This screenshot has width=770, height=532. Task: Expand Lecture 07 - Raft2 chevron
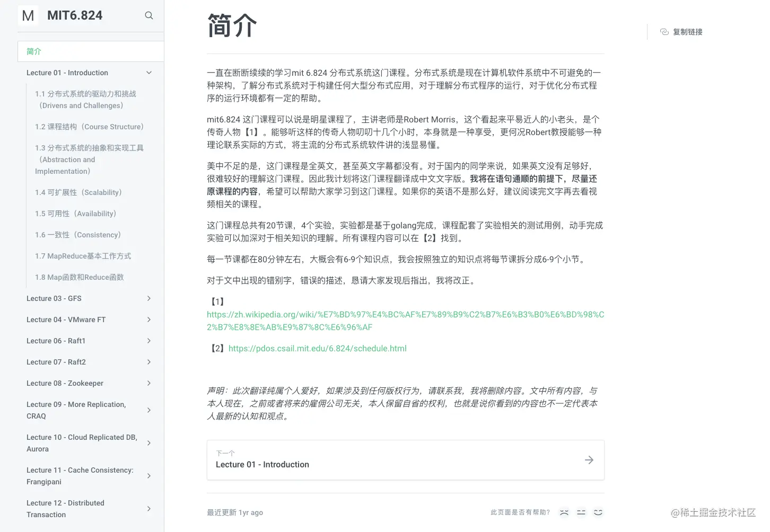pyautogui.click(x=149, y=362)
